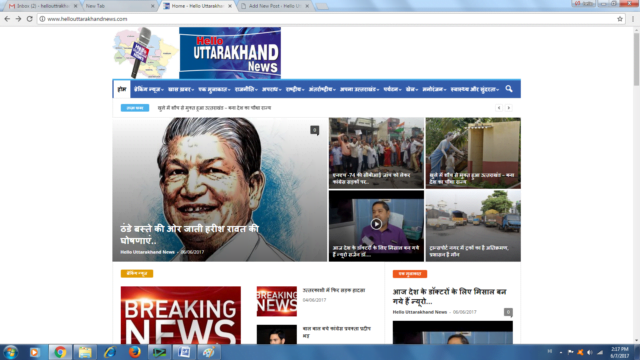The image size is (640, 360).
Task: Click the Hello Uttarakhand News logo banner
Action: coord(230,53)
